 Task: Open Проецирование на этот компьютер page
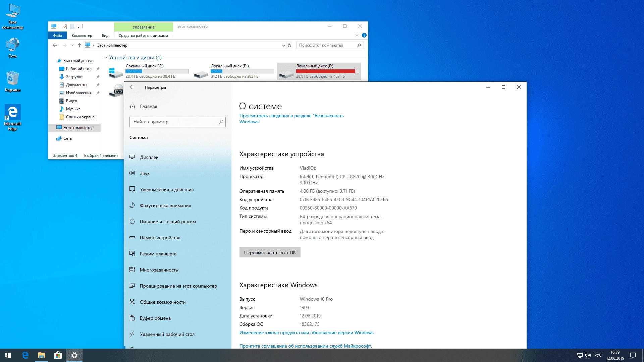coord(178,286)
